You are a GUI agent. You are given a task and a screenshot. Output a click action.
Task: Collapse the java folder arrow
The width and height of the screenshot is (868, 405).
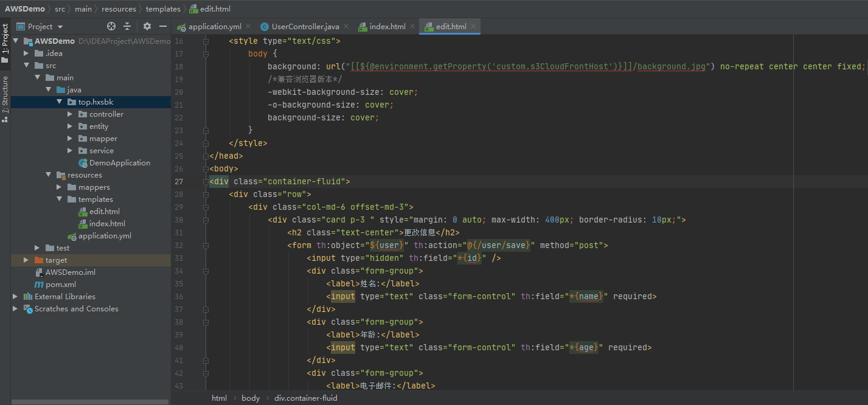[48, 90]
